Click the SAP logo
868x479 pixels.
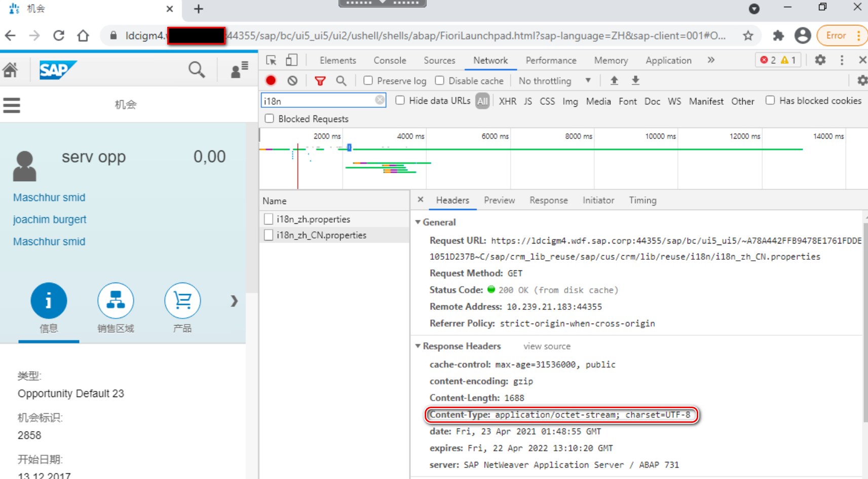pyautogui.click(x=58, y=70)
